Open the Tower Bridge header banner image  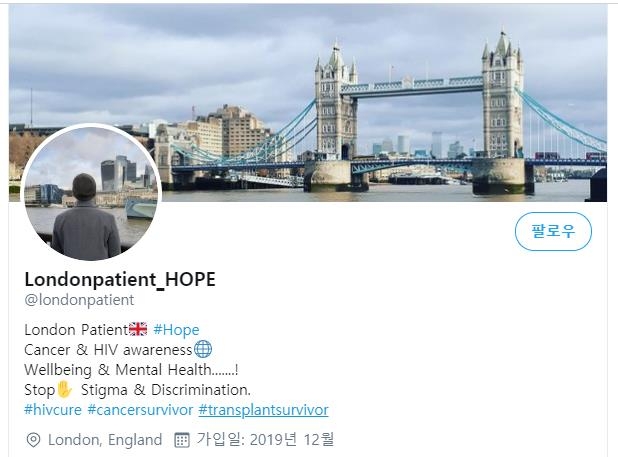(x=308, y=103)
